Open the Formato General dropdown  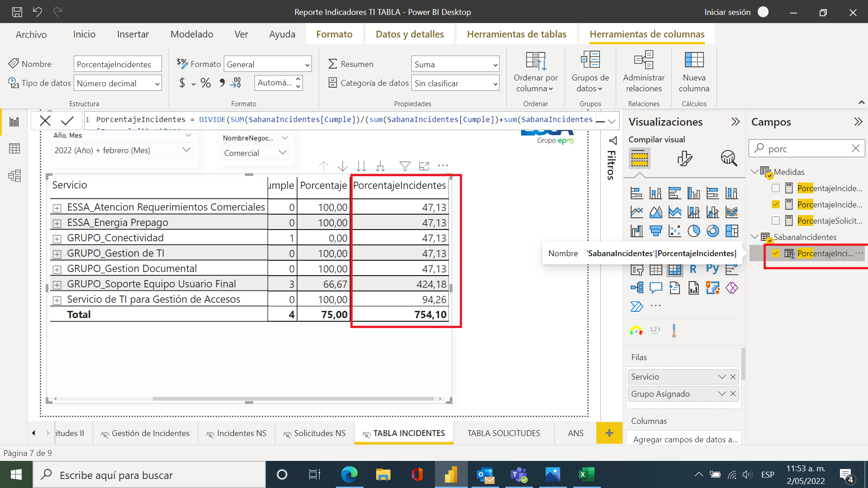pyautogui.click(x=268, y=64)
